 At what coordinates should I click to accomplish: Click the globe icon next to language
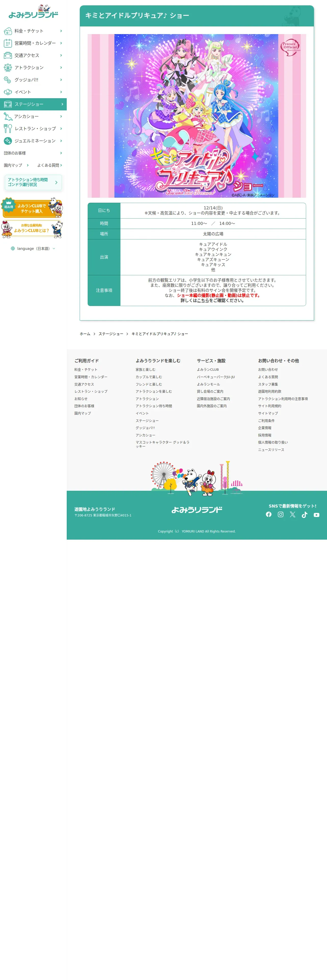pos(13,248)
